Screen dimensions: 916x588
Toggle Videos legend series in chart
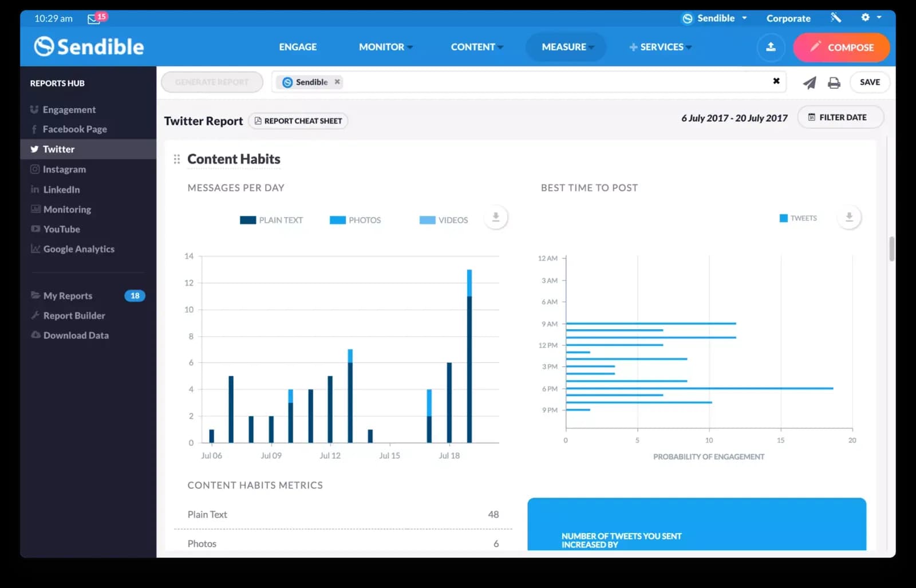click(x=444, y=220)
